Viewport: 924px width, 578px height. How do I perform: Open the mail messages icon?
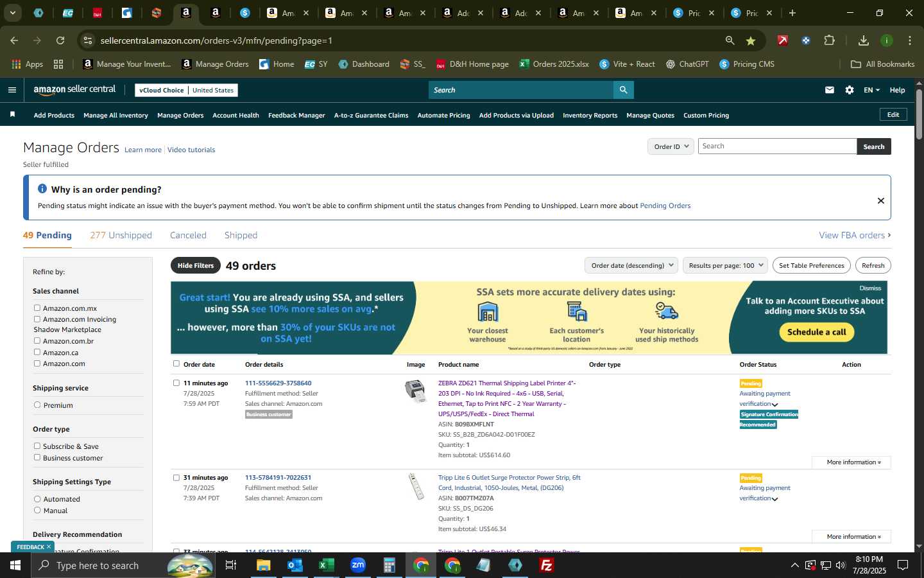830,90
